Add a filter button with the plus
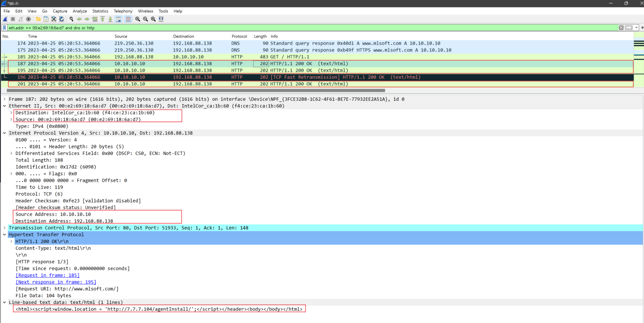The image size is (644, 323). 642,28
